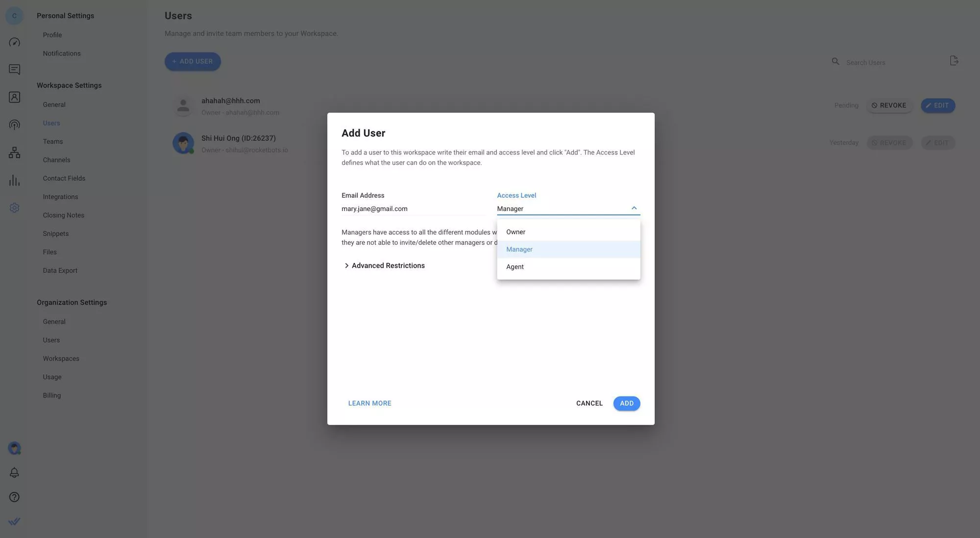Screen dimensions: 980x538
Task: Open the broadcast antenna icon
Action: click(x=14, y=125)
